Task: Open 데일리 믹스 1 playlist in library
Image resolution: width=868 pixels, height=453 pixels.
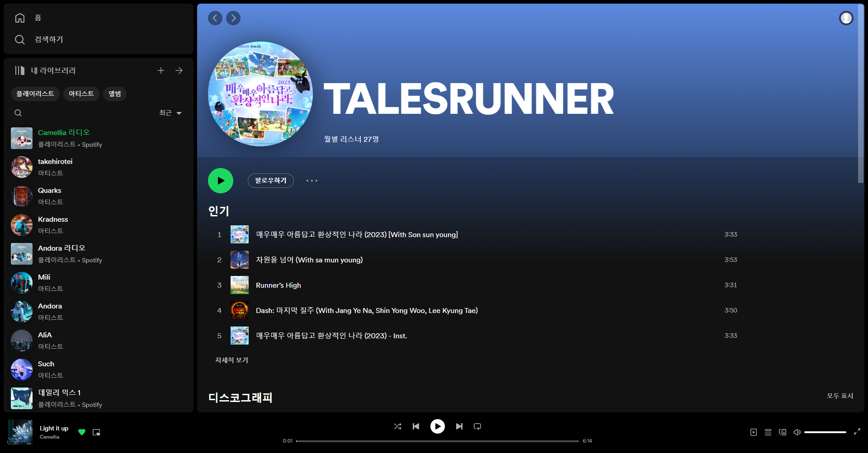Action: 99,398
